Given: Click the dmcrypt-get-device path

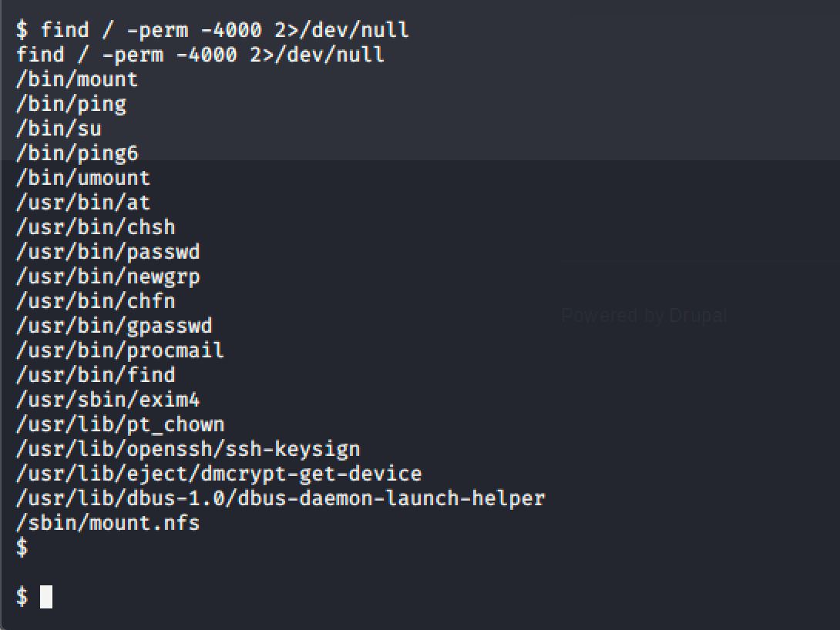Looking at the screenshot, I should (x=219, y=474).
